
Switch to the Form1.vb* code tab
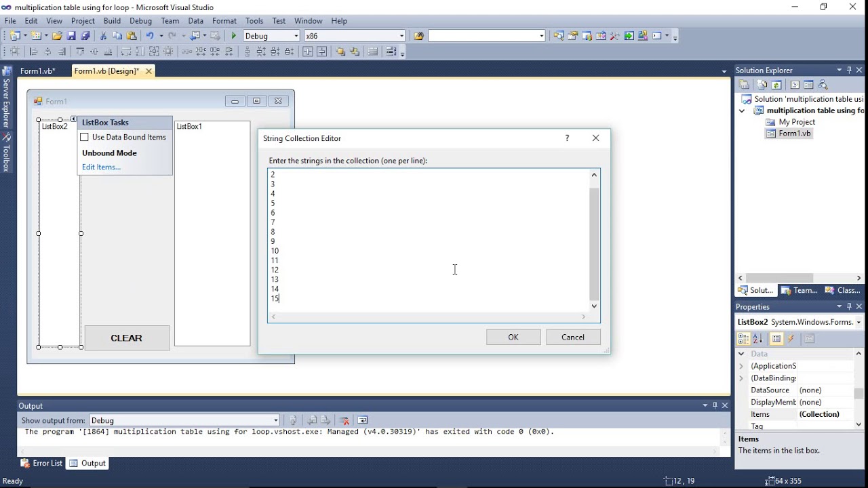coord(37,70)
